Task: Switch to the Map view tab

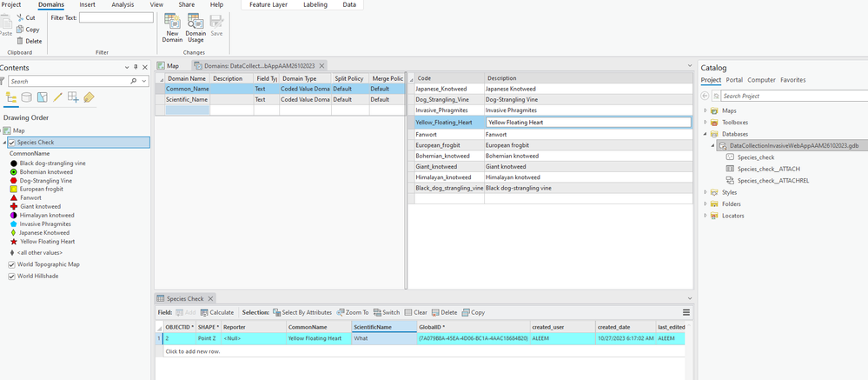Action: (168, 65)
